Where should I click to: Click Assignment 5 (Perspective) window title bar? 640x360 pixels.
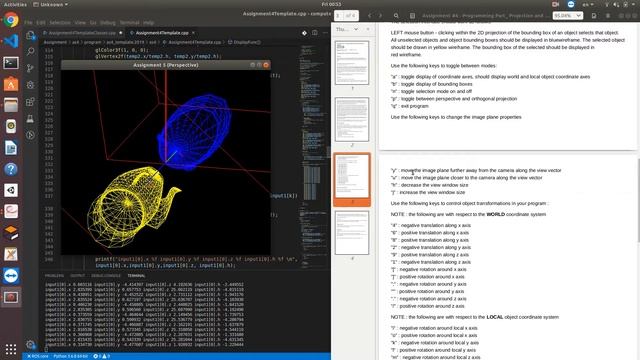coord(165,65)
